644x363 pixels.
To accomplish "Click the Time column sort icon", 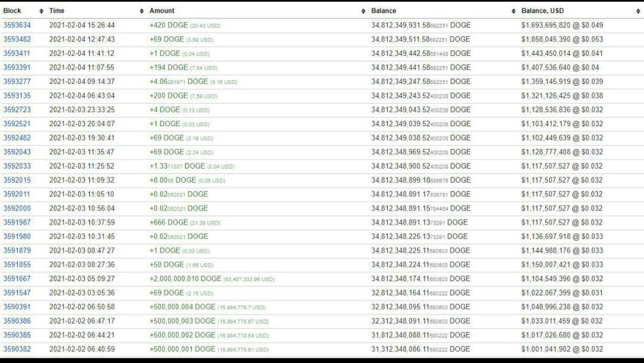I will 141,11.
